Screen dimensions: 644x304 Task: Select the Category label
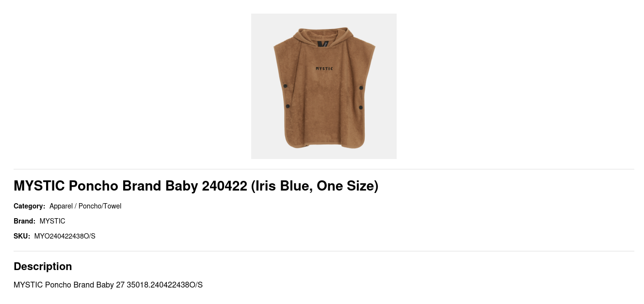(29, 206)
